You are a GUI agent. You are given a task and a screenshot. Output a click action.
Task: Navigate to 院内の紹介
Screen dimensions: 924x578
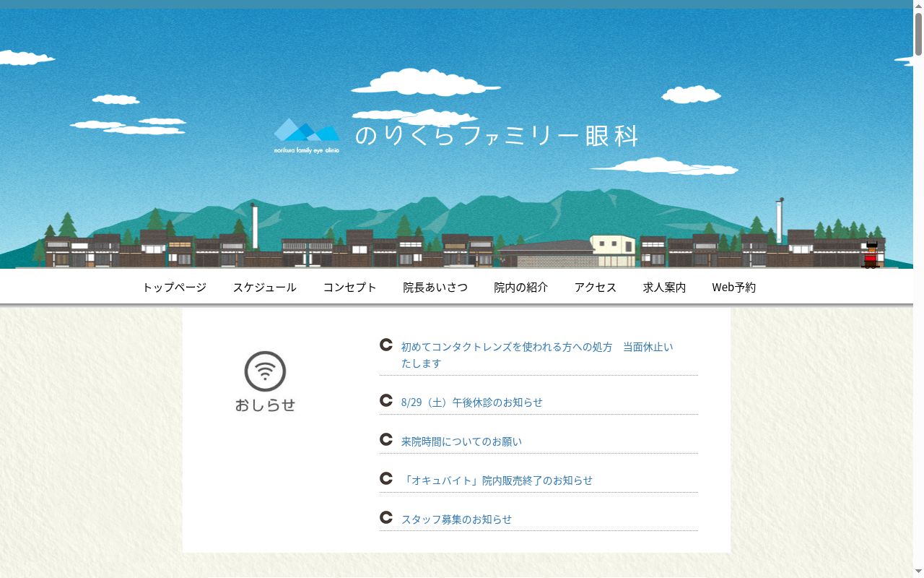(520, 288)
